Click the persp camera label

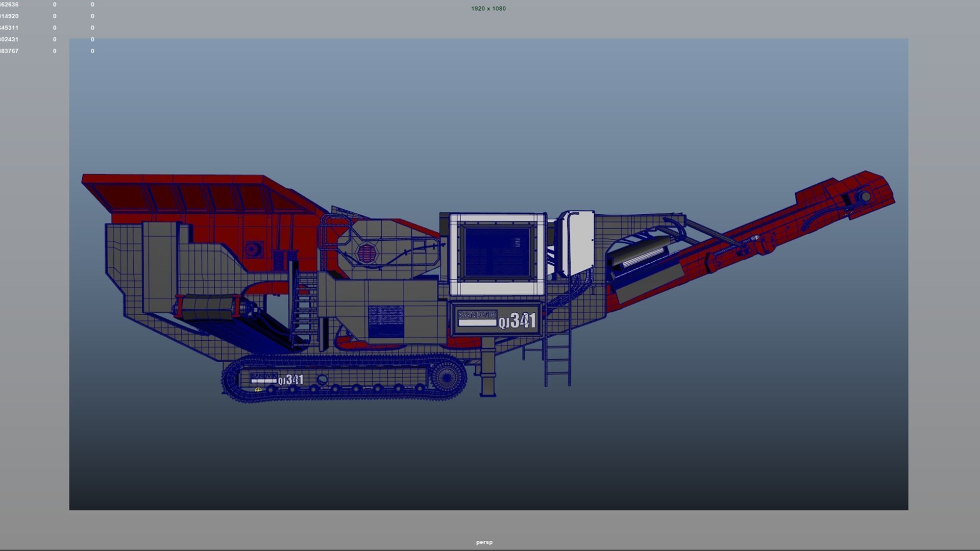(x=484, y=542)
